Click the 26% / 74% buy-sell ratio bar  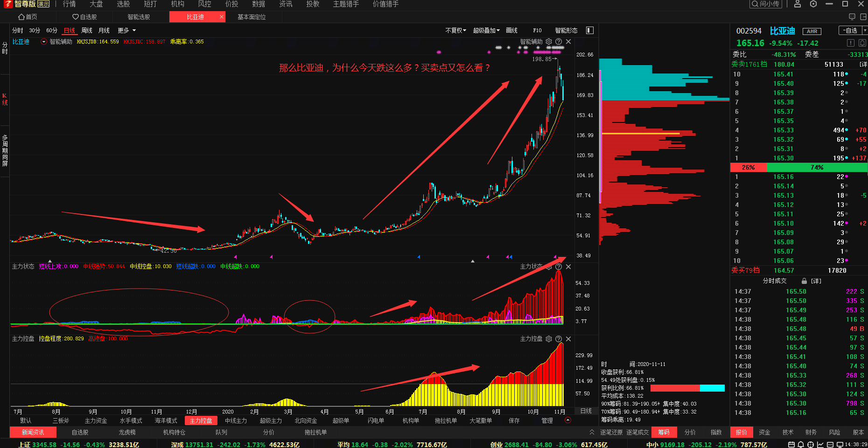click(799, 167)
